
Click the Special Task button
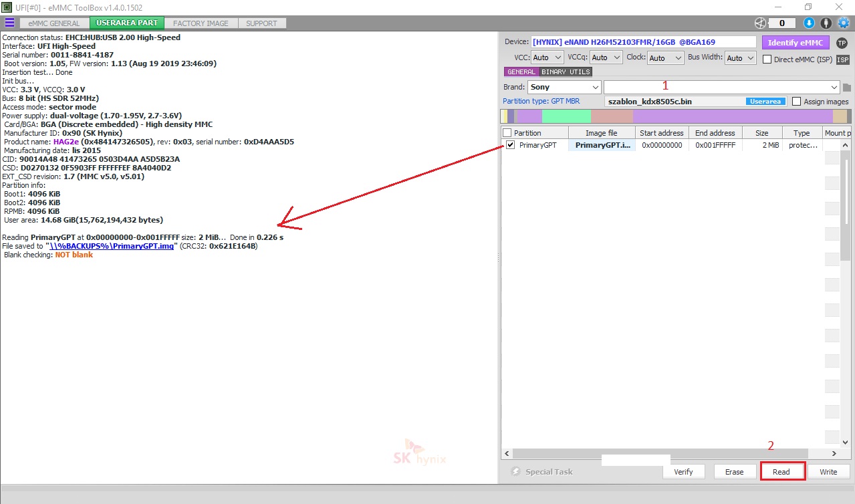pos(541,471)
